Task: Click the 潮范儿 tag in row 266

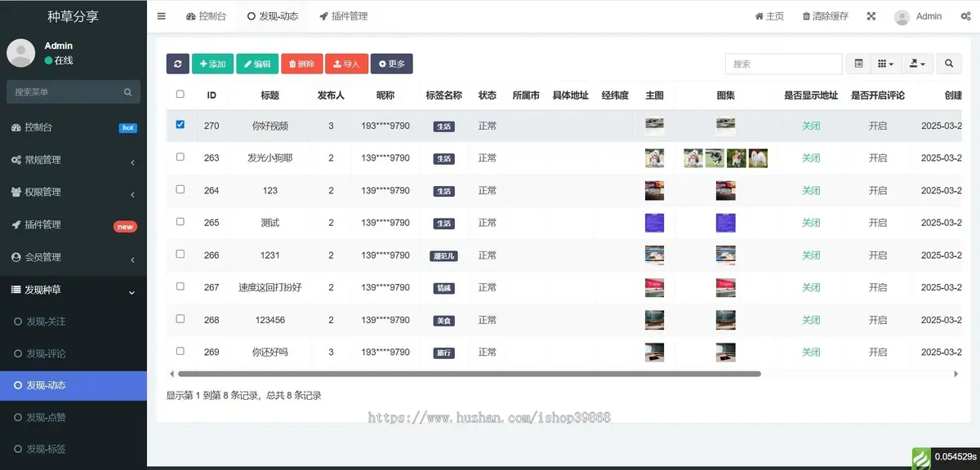Action: [443, 256]
